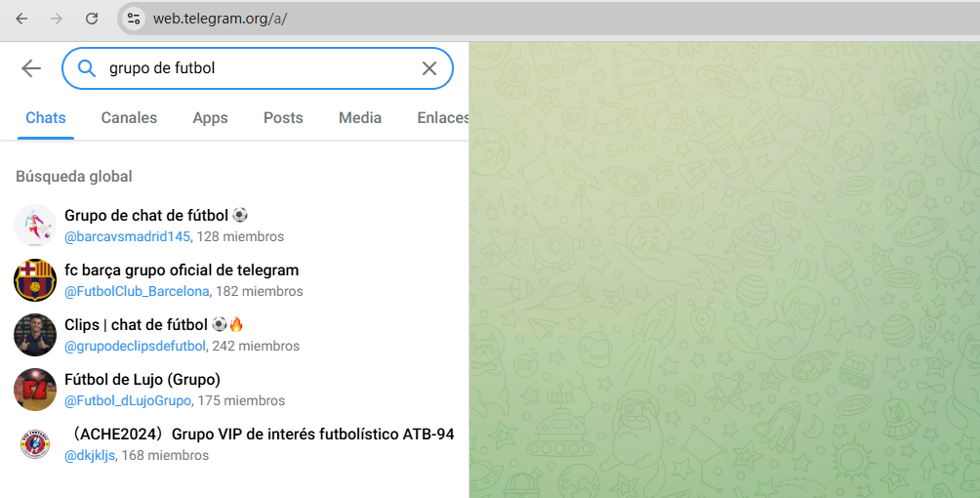980x498 pixels.
Task: Open 'fc barça grupo oficial de telegram'
Action: pos(234,279)
